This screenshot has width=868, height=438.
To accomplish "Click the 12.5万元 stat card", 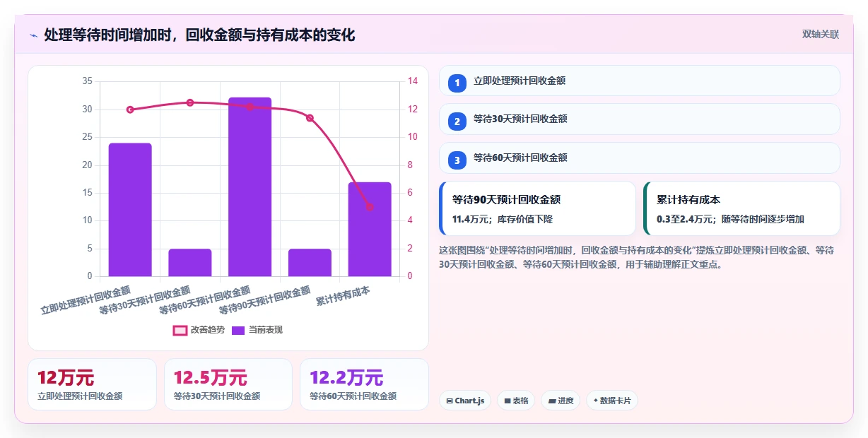I will click(228, 384).
